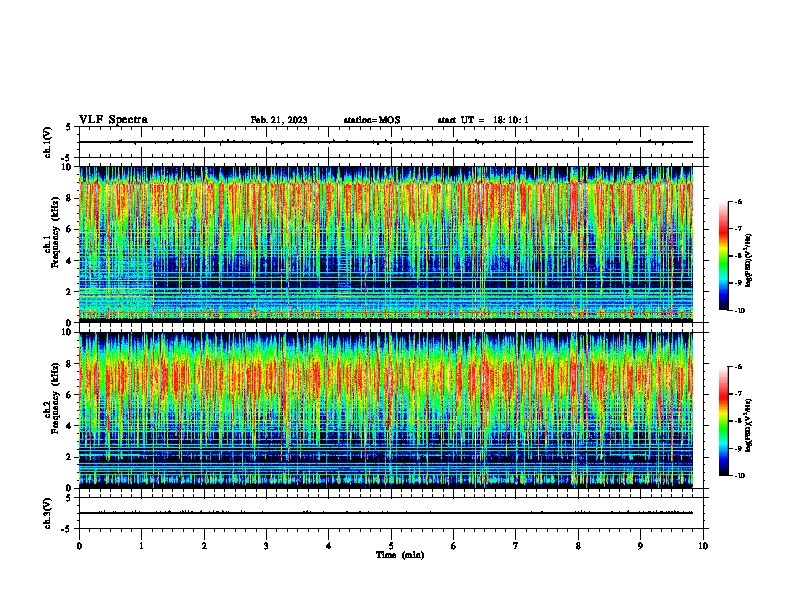792x612 pixels.
Task: Click ch.1 frequency tick label '2'
Action: (70, 291)
